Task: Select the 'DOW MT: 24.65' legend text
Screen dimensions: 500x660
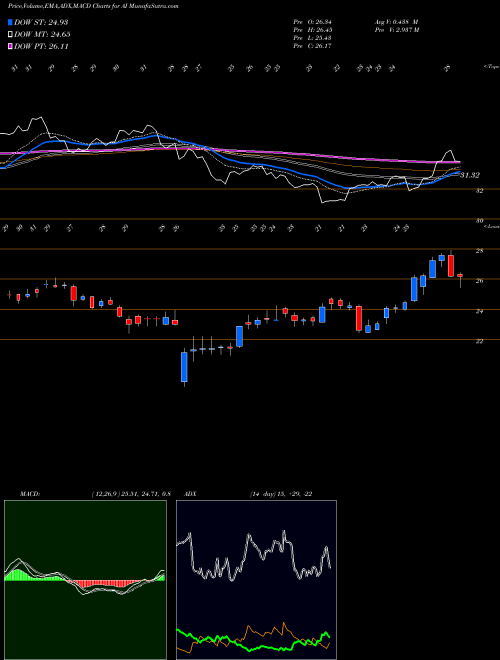Action: (x=42, y=35)
